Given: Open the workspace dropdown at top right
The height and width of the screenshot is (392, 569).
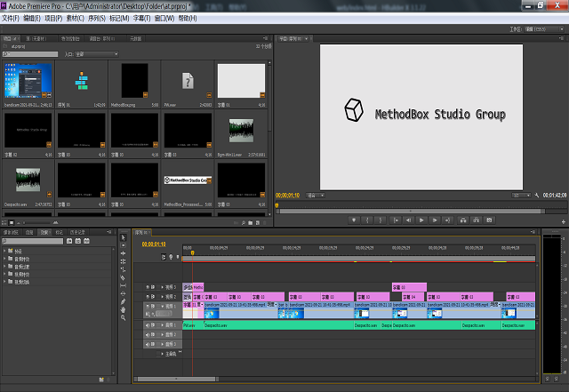Looking at the screenshot, I should coord(544,29).
